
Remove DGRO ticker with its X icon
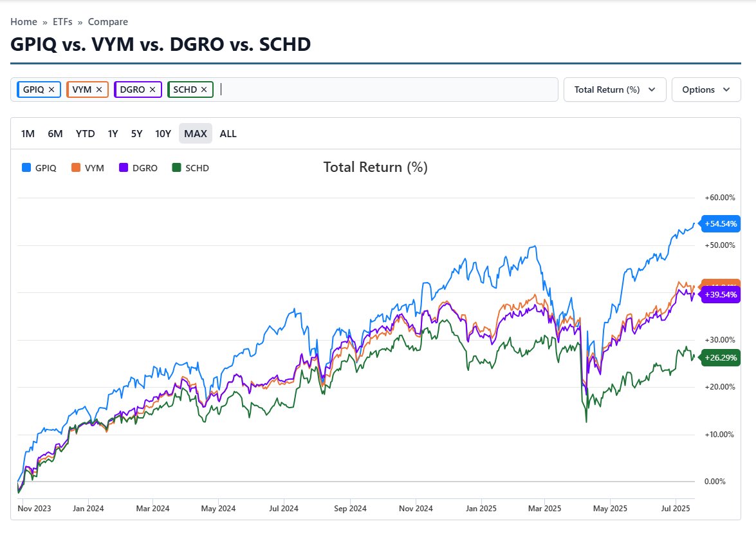pyautogui.click(x=152, y=89)
